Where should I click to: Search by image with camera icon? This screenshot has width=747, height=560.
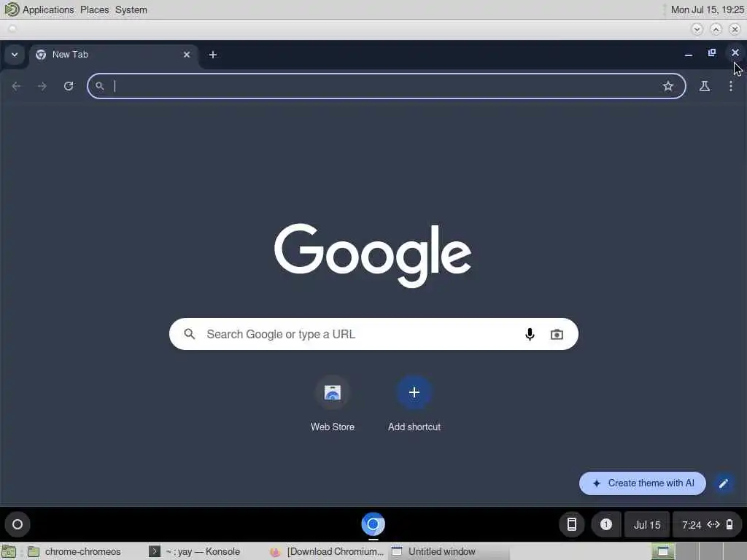[x=557, y=334]
